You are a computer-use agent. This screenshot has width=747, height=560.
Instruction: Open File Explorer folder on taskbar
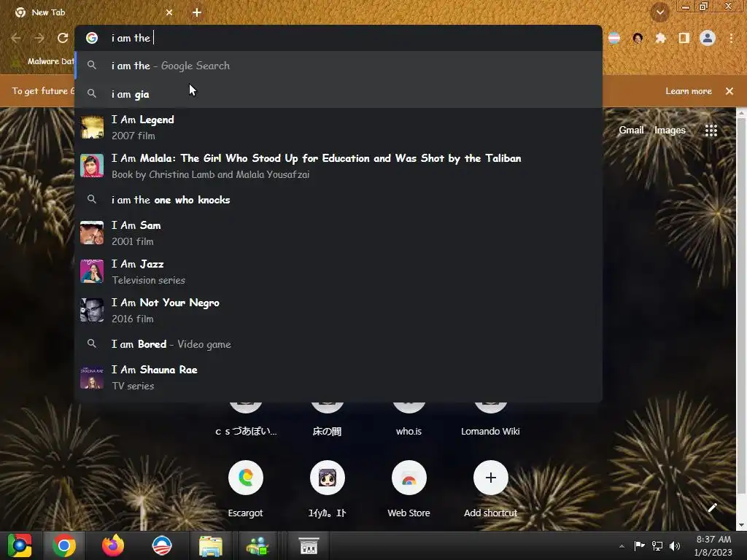point(211,545)
